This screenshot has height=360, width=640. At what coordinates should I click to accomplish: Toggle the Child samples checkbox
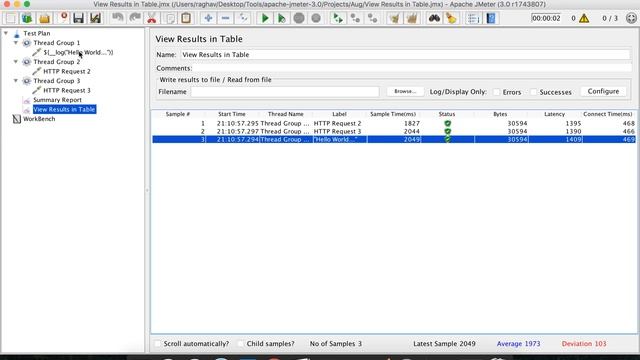(241, 344)
